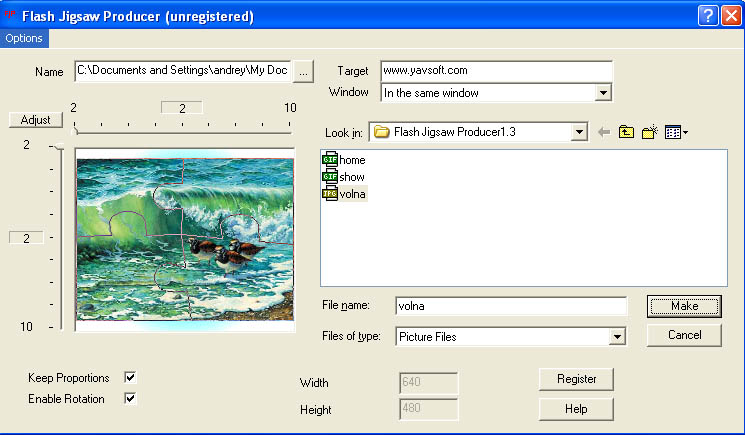Click the horizontal slider value box
This screenshot has width=745, height=435.
coord(182,108)
